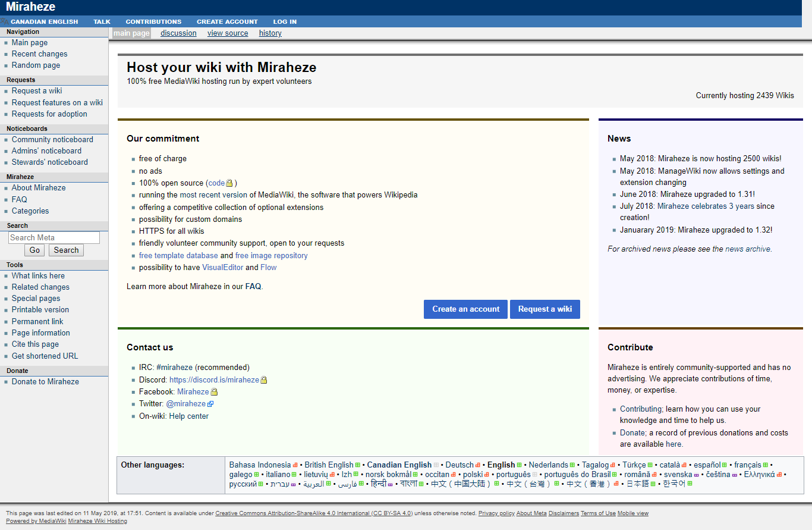Click the blue Create an account button
This screenshot has height=530, width=812.
pyautogui.click(x=466, y=309)
